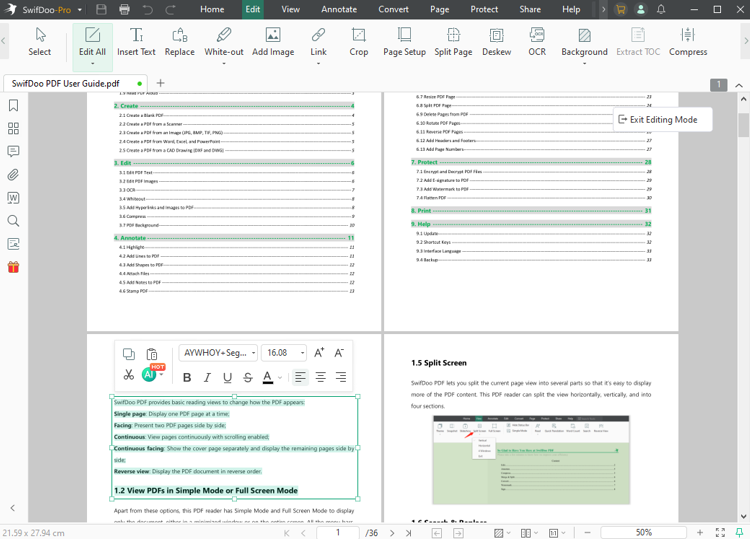
Task: Enter full screen with the expand icon
Action: click(x=720, y=532)
